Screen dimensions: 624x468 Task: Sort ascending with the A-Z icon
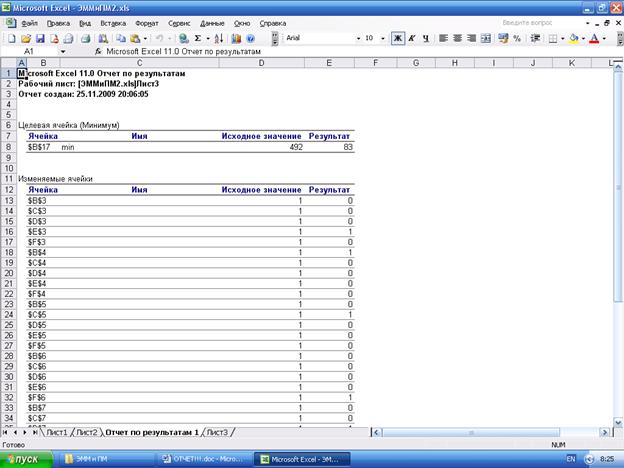coord(218,39)
